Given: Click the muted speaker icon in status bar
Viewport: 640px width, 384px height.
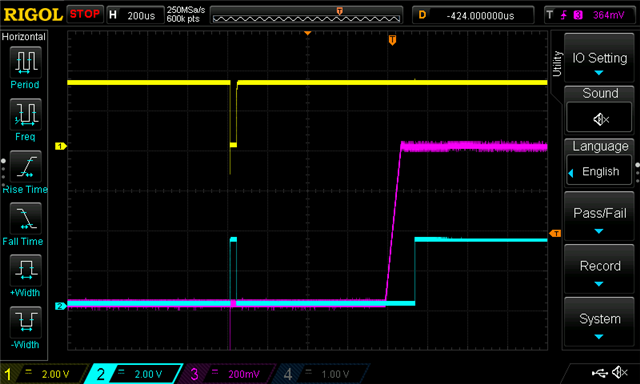Looking at the screenshot, I should pyautogui.click(x=620, y=372).
